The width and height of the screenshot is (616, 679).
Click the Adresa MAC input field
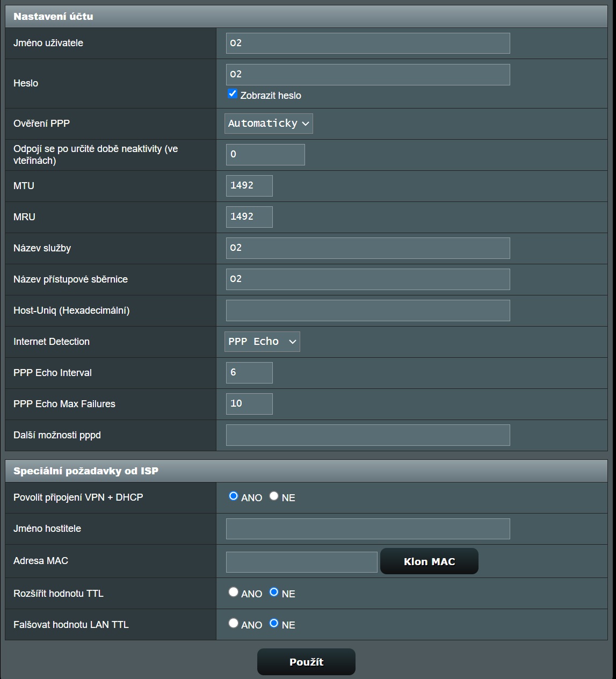point(302,562)
